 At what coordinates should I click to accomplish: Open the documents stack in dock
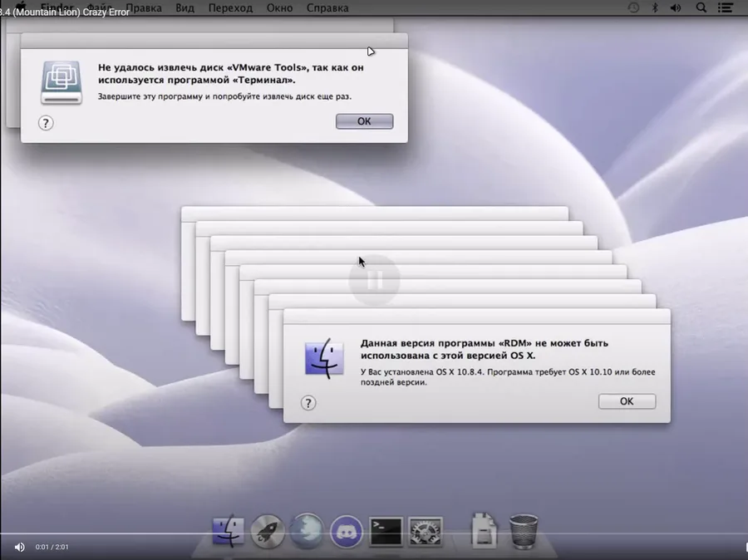pos(484,530)
